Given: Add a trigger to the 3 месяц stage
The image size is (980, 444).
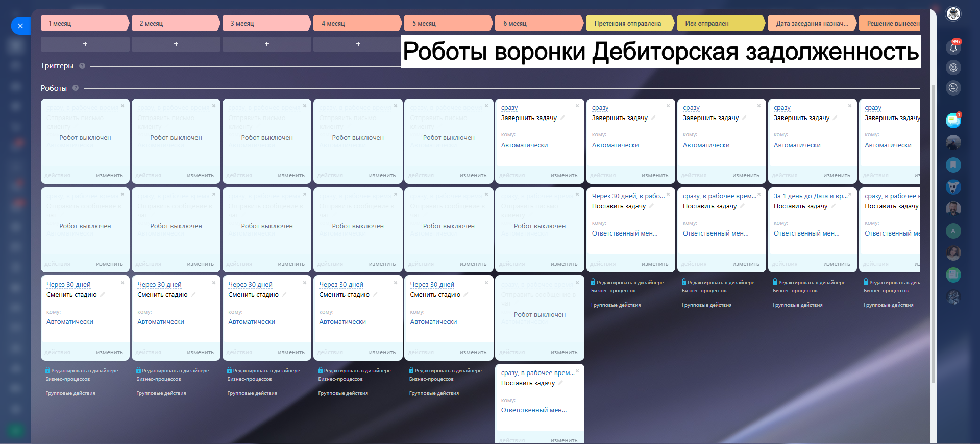Looking at the screenshot, I should click(x=267, y=44).
